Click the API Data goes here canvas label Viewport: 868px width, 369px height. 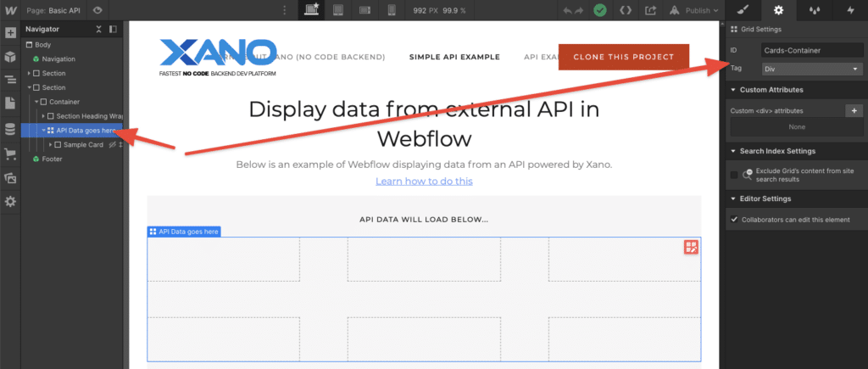(x=184, y=232)
